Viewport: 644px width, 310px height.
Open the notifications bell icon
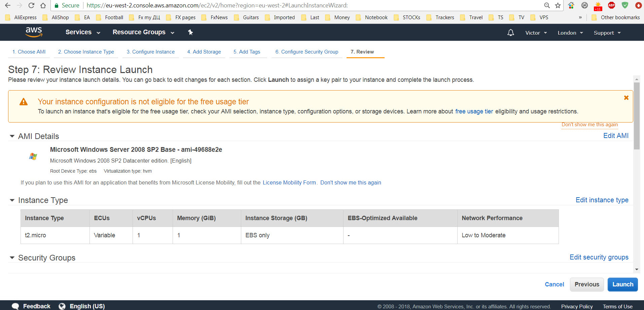510,33
